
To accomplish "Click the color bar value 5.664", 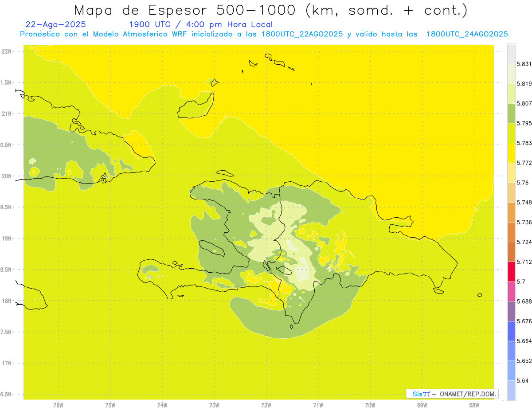I will pos(524,341).
